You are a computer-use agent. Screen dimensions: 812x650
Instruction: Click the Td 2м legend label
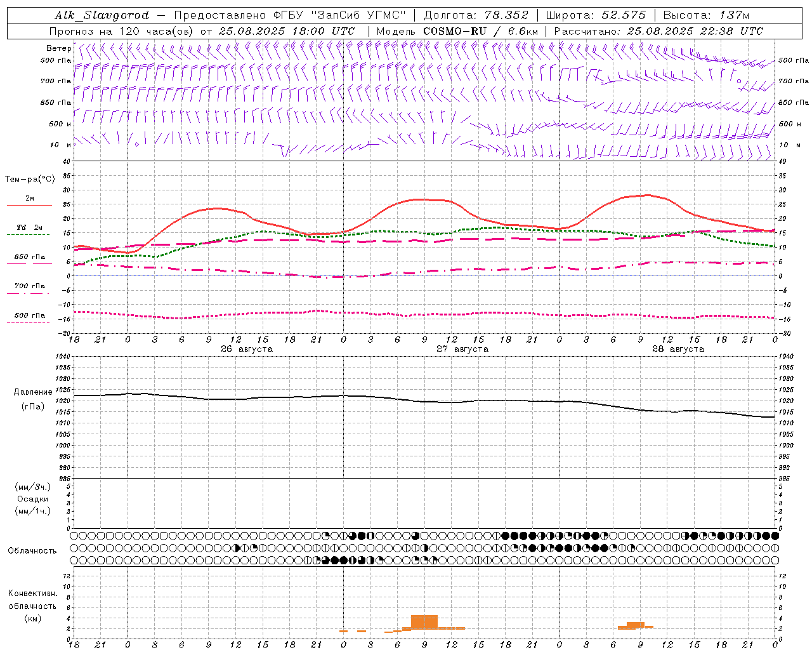pyautogui.click(x=30, y=227)
